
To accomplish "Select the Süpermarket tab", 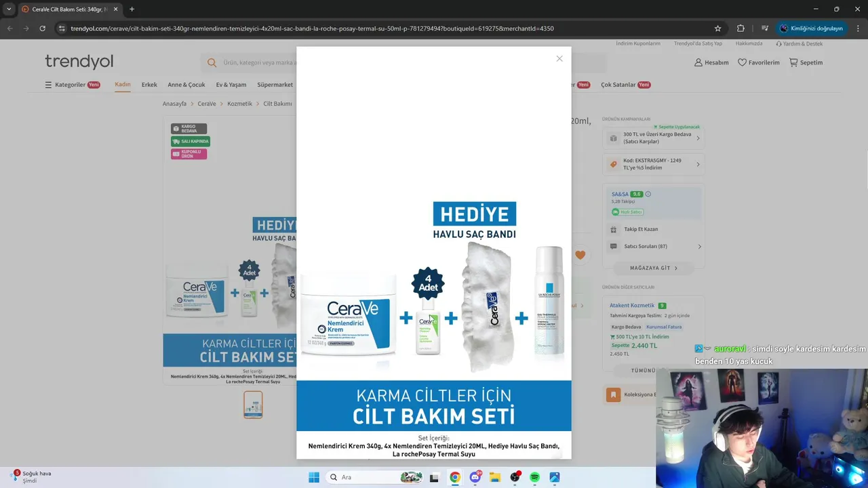I will click(275, 85).
